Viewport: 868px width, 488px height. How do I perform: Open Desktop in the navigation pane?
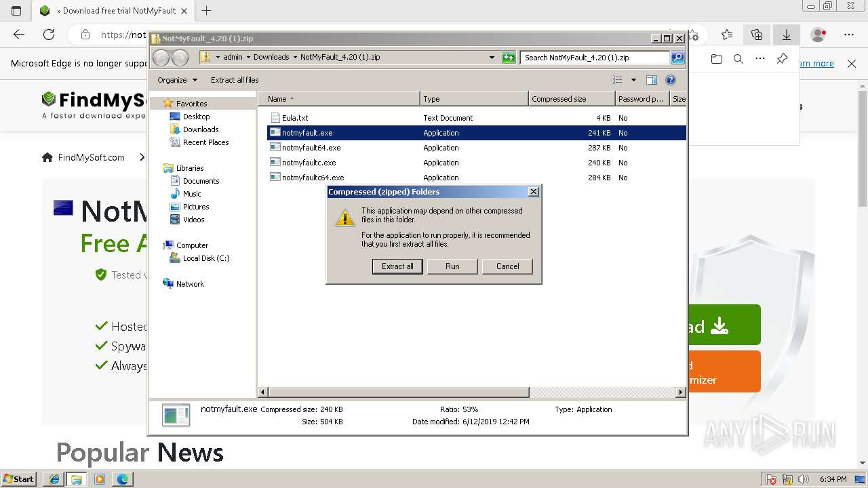(196, 117)
